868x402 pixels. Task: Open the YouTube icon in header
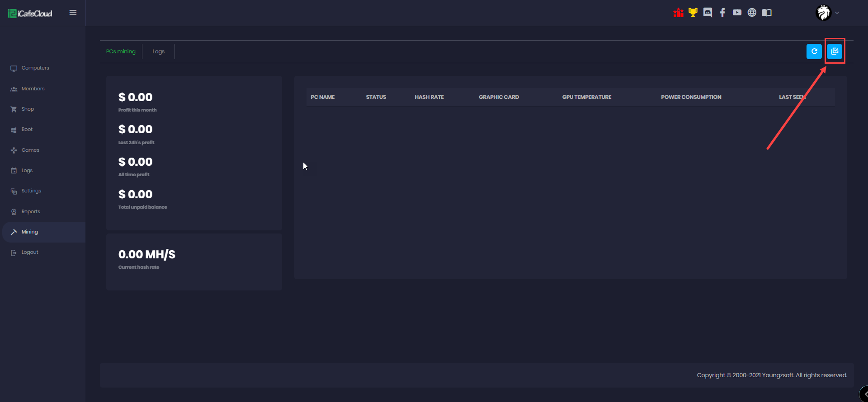(x=737, y=13)
